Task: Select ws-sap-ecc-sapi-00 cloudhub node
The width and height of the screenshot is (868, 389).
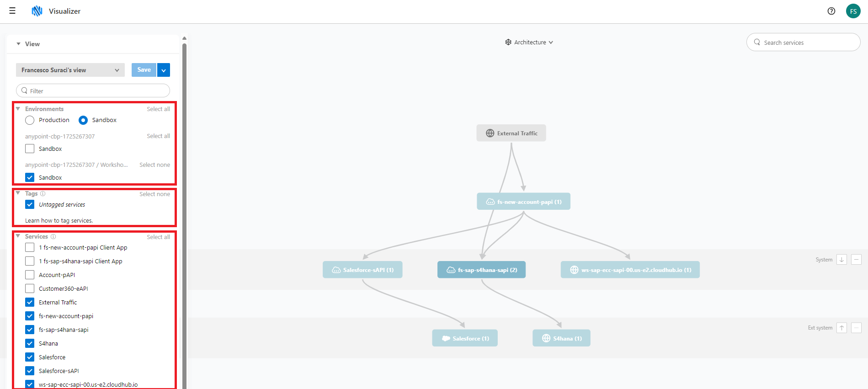Action: 630,270
